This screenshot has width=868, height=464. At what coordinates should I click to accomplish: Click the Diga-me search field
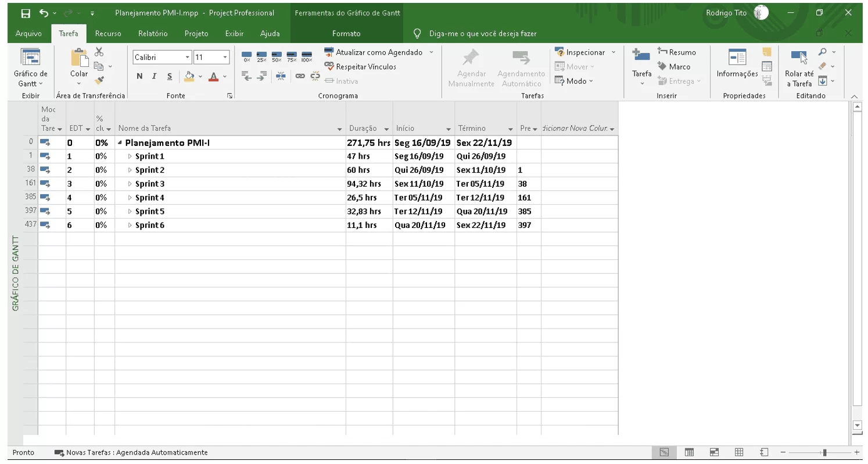482,34
